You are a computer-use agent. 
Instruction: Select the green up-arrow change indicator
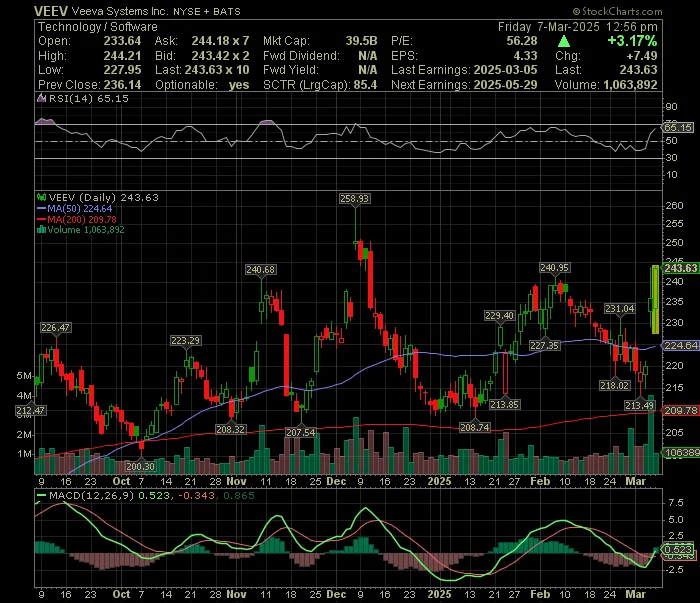click(x=564, y=42)
